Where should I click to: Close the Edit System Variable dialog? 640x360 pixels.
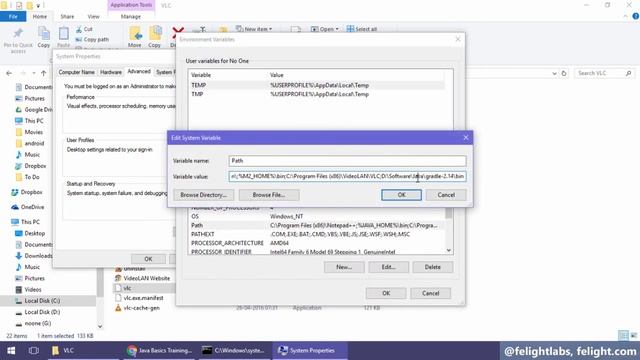466,138
